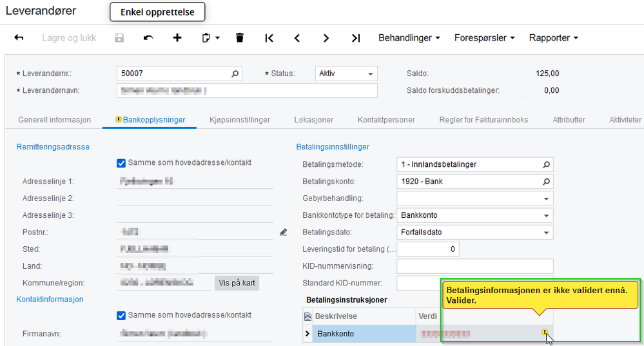Click the Beskrivelse column header
Viewport: 644px width, 346px height.
coord(364,316)
